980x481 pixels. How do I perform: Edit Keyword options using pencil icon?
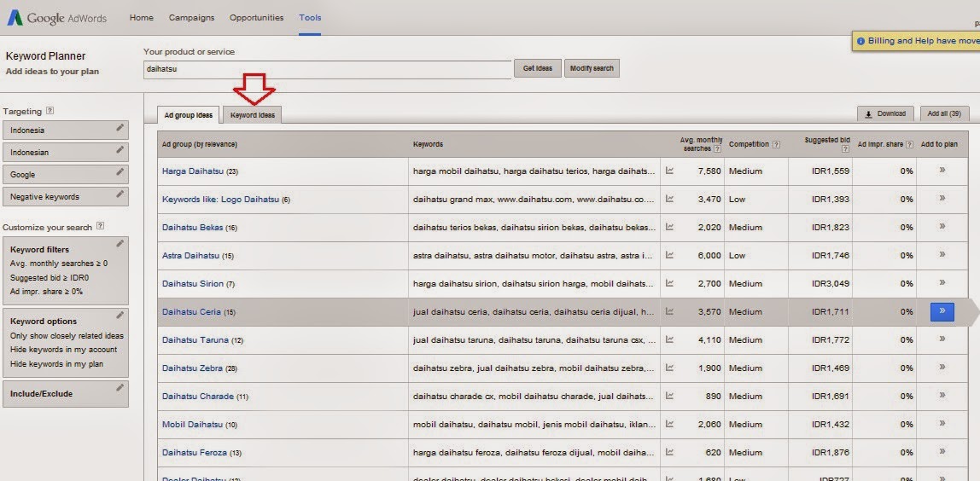[120, 315]
